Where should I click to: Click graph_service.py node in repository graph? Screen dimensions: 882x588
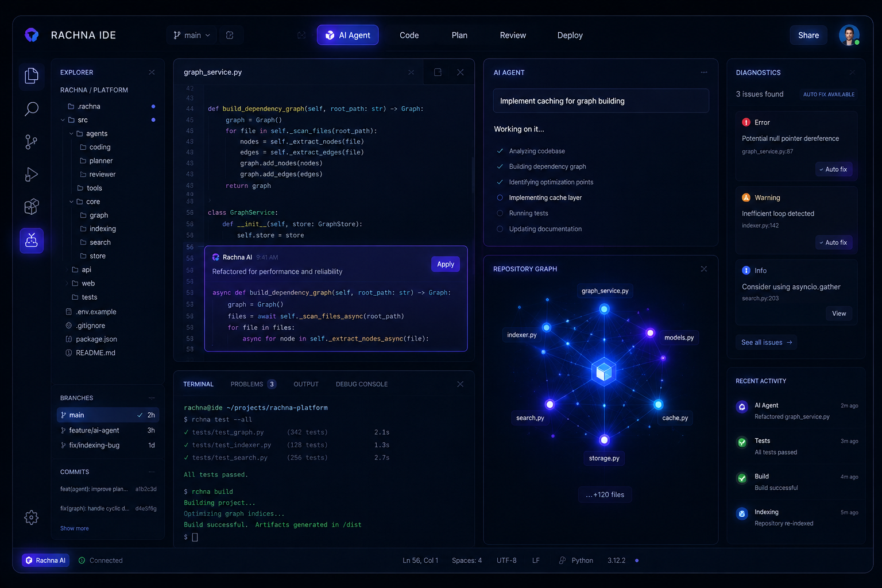[x=604, y=309]
